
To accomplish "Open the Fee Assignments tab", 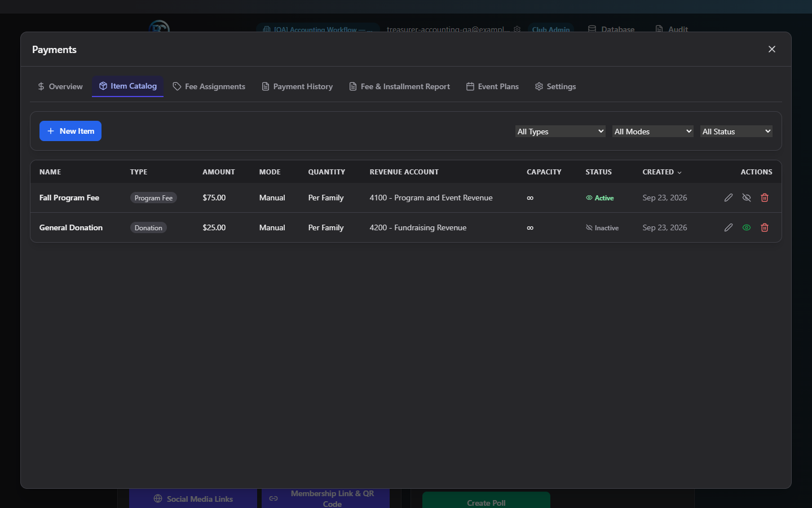I will tap(209, 86).
